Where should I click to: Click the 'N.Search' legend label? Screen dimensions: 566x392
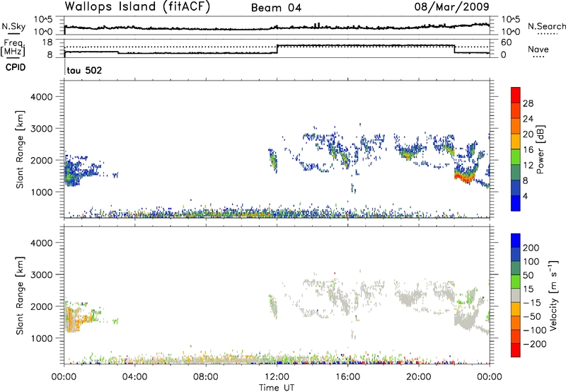pos(547,26)
